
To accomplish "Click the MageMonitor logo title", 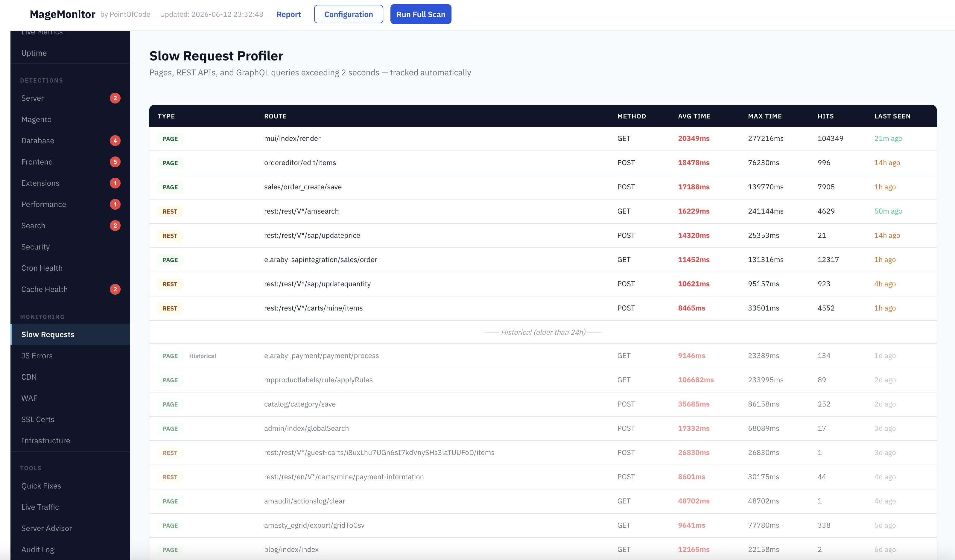I will (63, 14).
